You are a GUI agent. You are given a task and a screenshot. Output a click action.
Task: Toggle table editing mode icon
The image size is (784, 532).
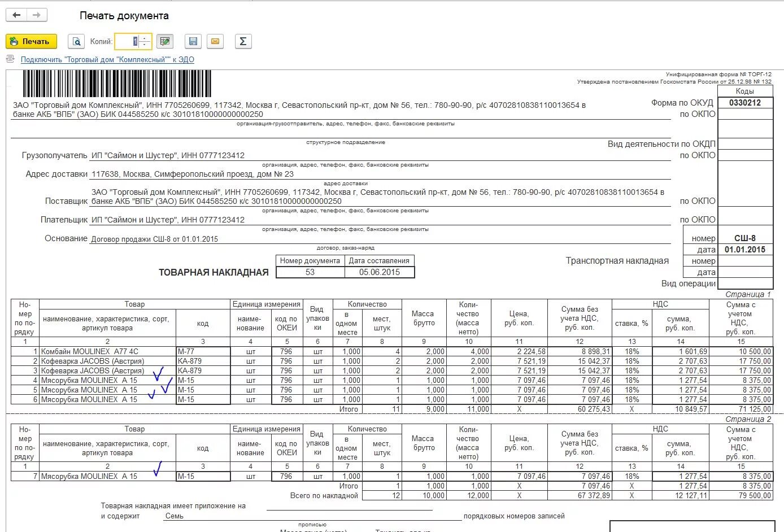(164, 41)
